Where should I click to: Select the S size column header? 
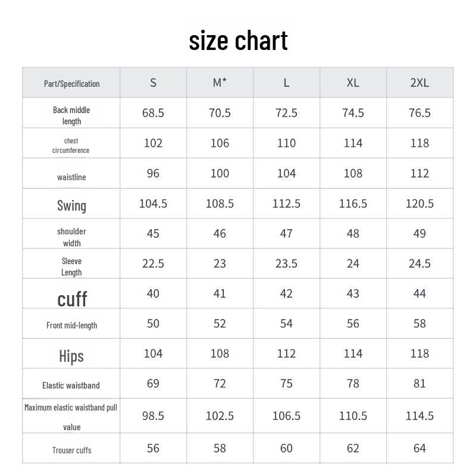point(153,83)
